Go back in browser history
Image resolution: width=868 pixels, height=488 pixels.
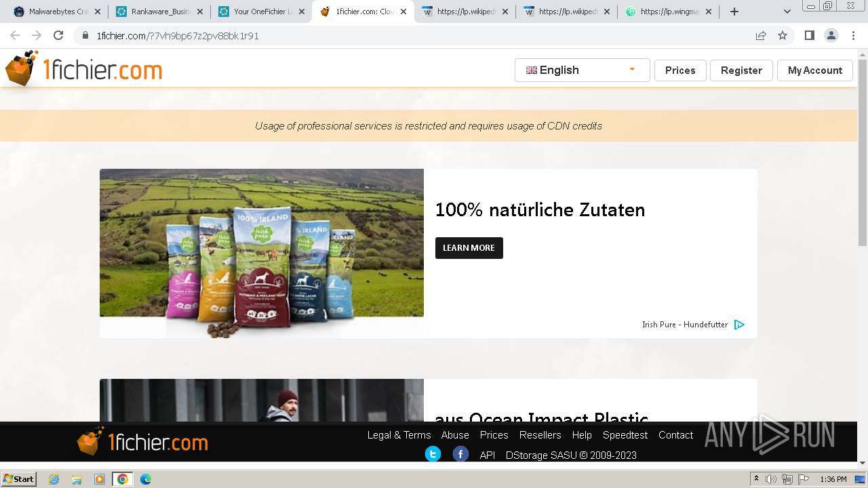(x=15, y=35)
